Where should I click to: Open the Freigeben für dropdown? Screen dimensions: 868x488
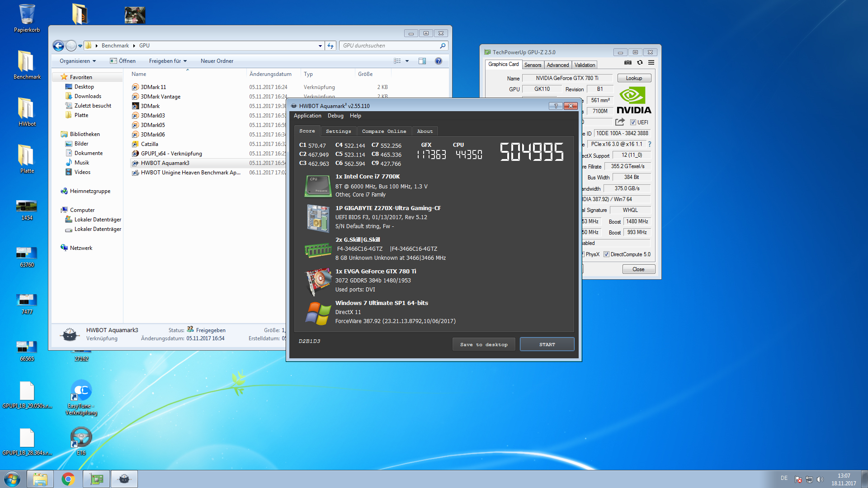(168, 61)
